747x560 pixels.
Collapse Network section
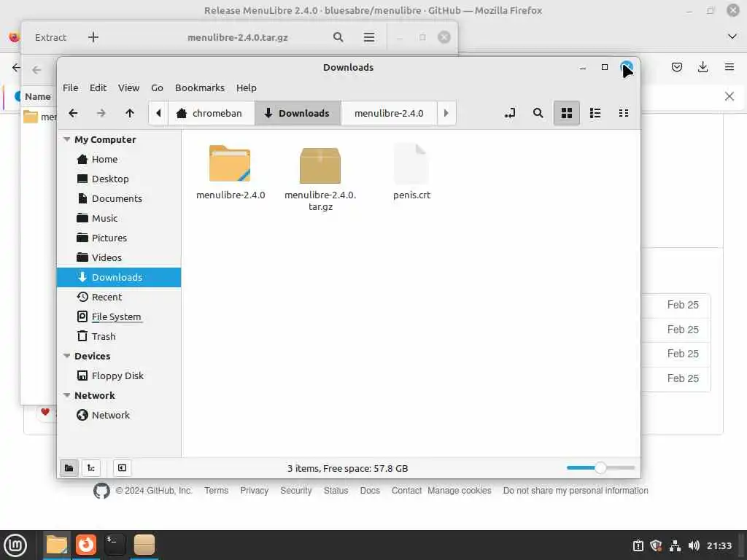(66, 395)
